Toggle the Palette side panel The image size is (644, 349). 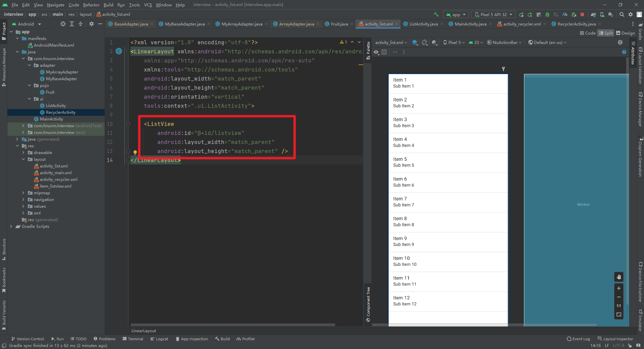pyautogui.click(x=368, y=51)
